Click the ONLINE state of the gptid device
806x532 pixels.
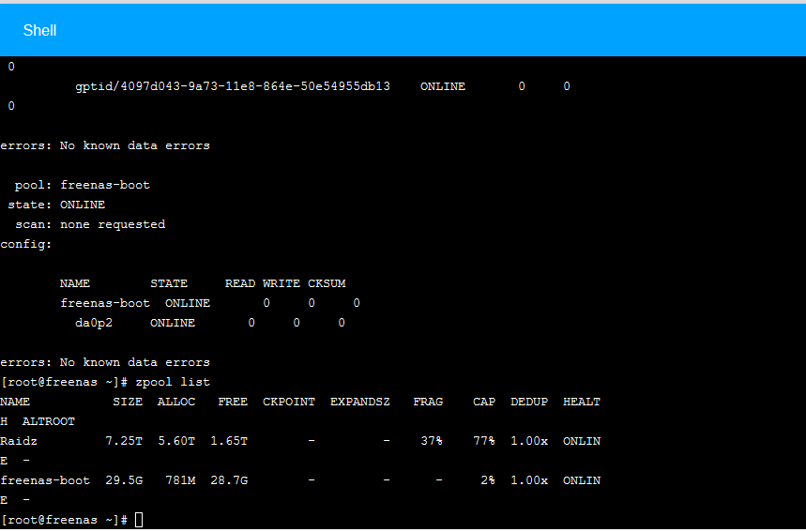coord(443,86)
